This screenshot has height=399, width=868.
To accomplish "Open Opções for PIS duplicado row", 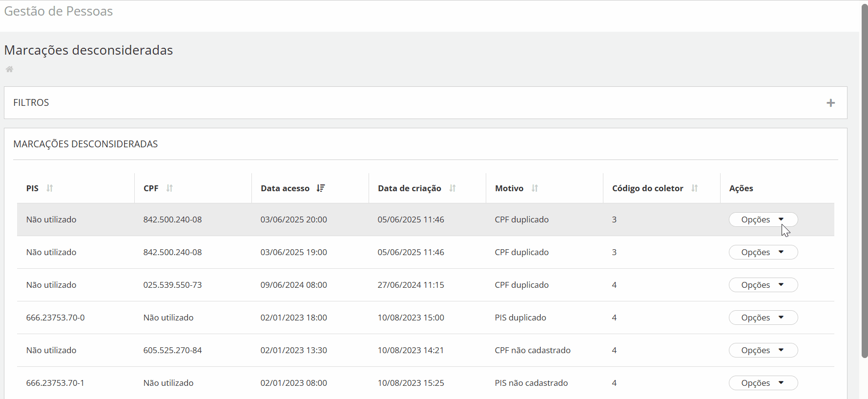I will (763, 318).
